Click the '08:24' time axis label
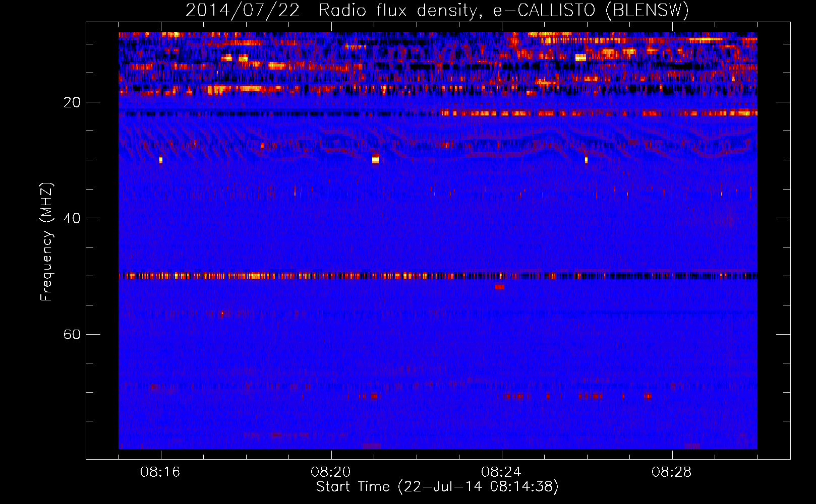 [x=501, y=472]
